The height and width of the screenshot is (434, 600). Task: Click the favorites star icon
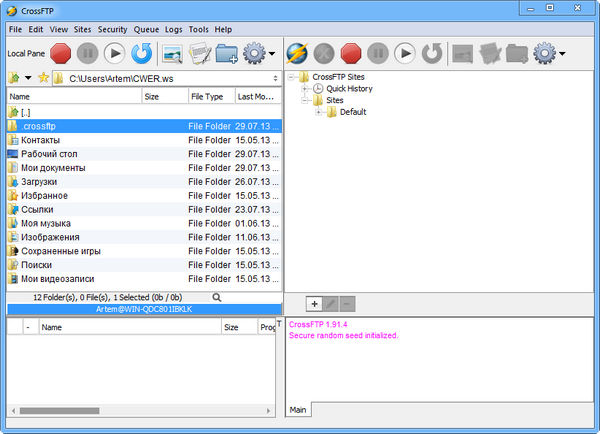[x=41, y=78]
